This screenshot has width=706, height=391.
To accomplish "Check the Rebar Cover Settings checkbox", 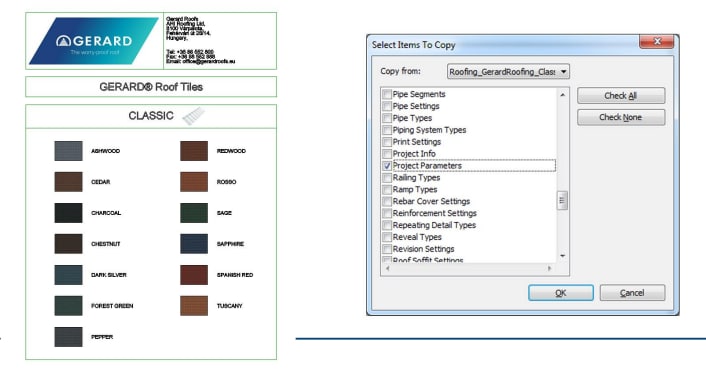I will click(387, 201).
